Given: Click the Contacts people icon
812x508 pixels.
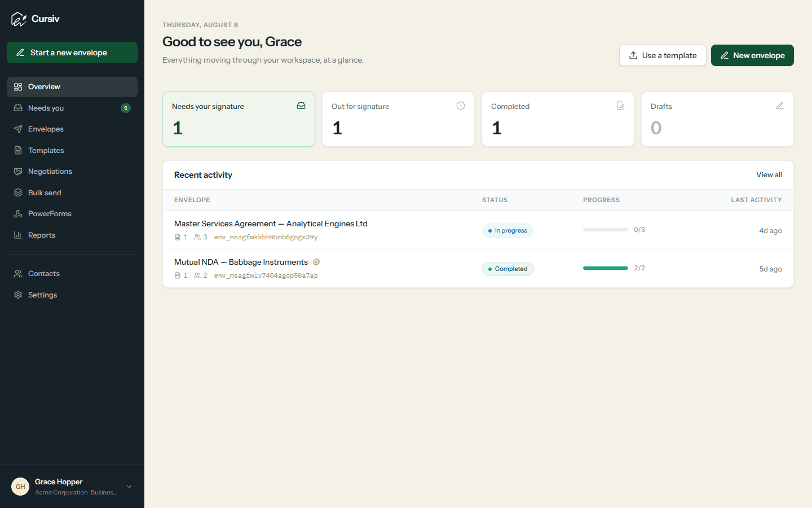Looking at the screenshot, I should (18, 274).
